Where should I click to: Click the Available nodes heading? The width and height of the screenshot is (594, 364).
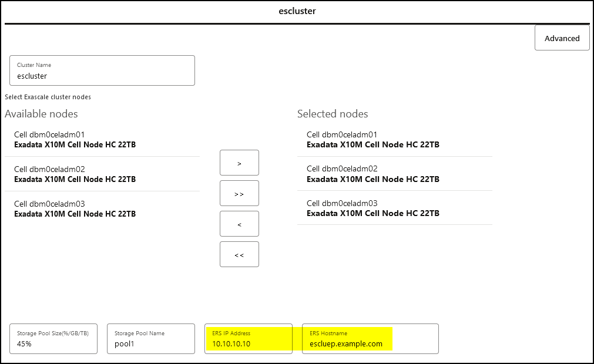(41, 114)
